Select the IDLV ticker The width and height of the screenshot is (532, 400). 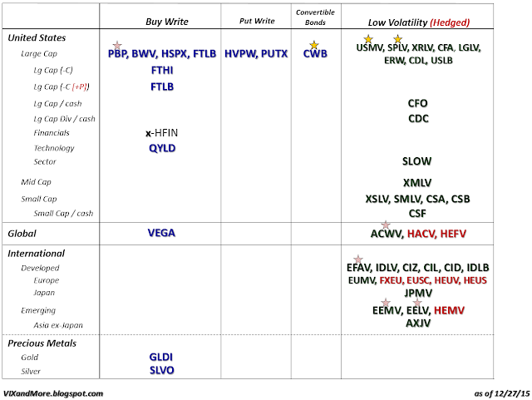tap(387, 268)
